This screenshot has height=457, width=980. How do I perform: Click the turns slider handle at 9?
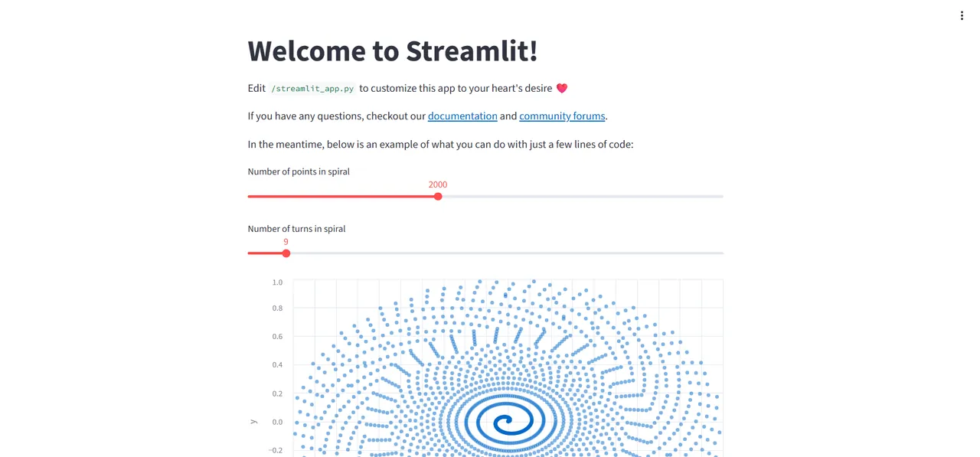coord(286,253)
